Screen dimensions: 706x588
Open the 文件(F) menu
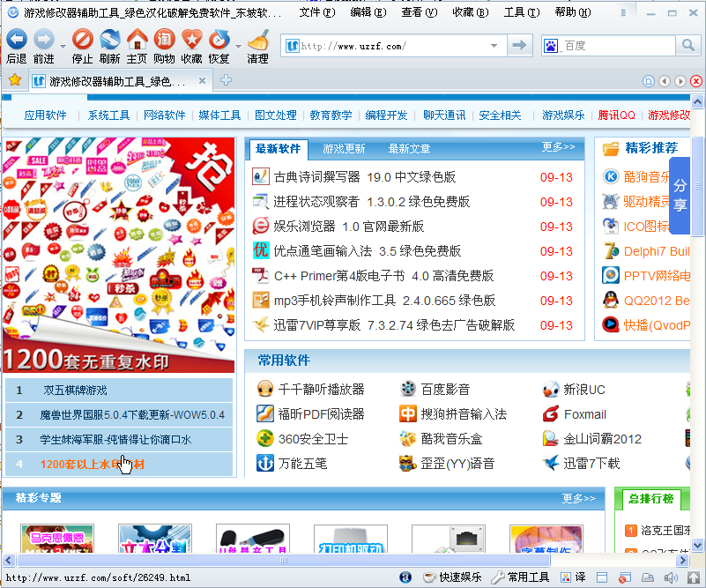317,12
